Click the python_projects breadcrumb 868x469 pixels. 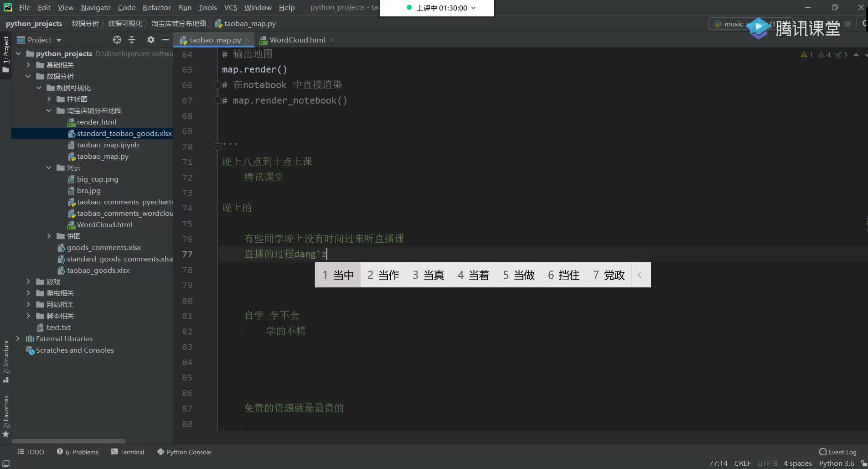[34, 24]
